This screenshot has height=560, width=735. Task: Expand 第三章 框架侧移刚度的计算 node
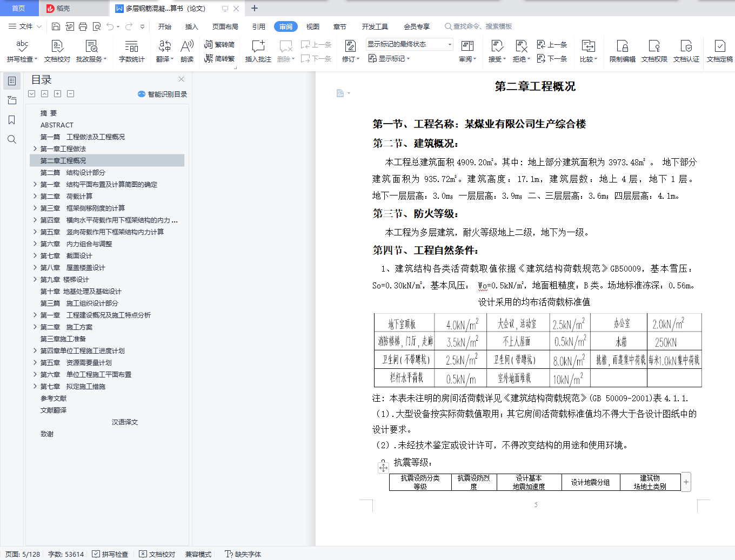click(35, 208)
